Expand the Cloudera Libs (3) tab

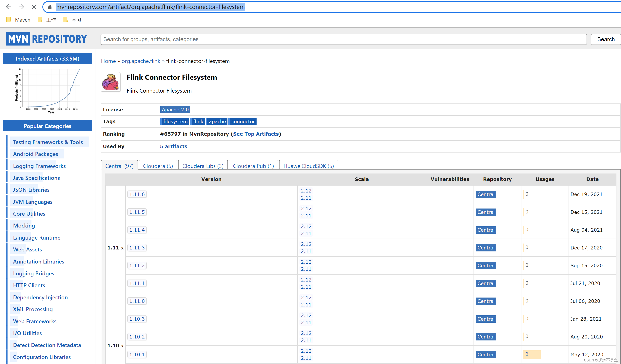(x=202, y=166)
